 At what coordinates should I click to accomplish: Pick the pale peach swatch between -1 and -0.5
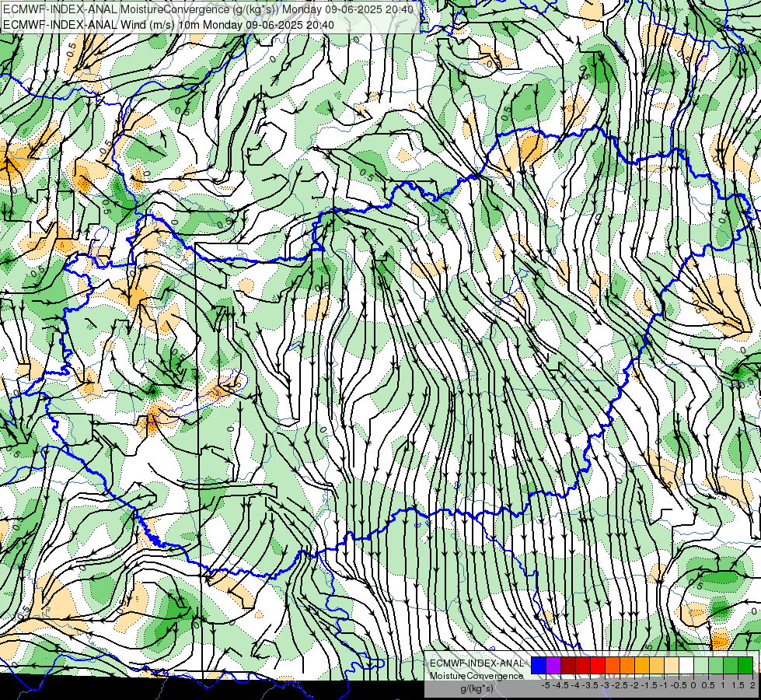pyautogui.click(x=672, y=665)
